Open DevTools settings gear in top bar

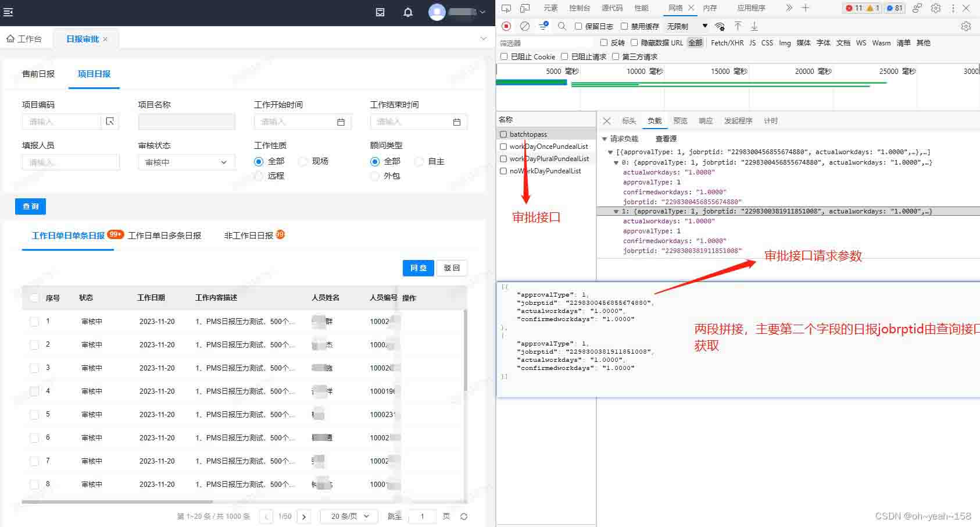[x=936, y=8]
